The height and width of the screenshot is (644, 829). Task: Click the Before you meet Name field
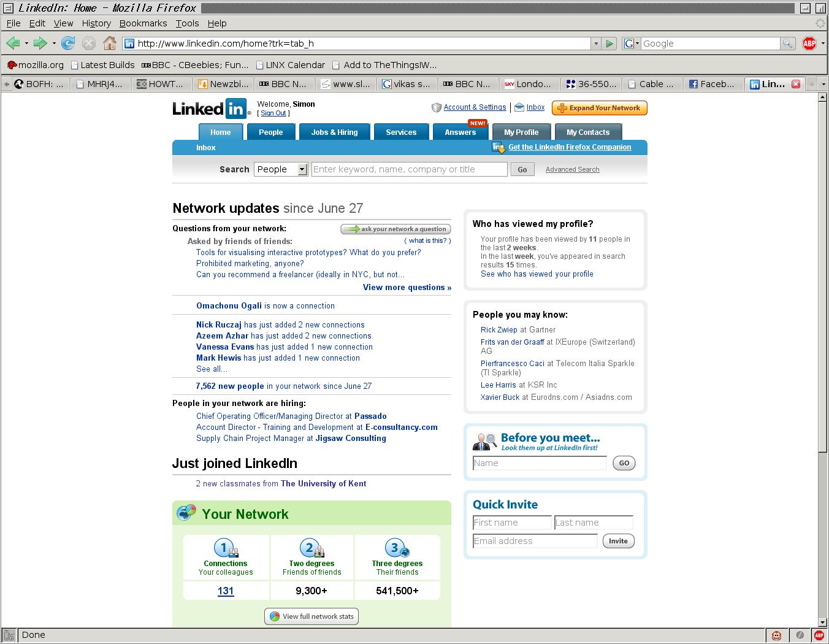(540, 463)
